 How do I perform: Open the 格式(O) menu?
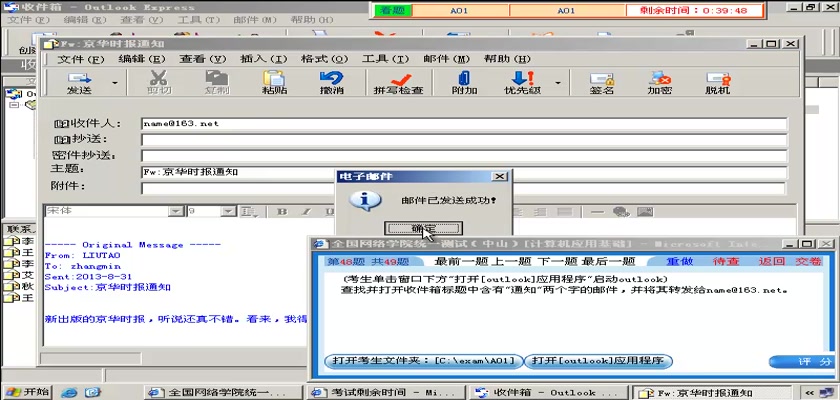[325, 59]
